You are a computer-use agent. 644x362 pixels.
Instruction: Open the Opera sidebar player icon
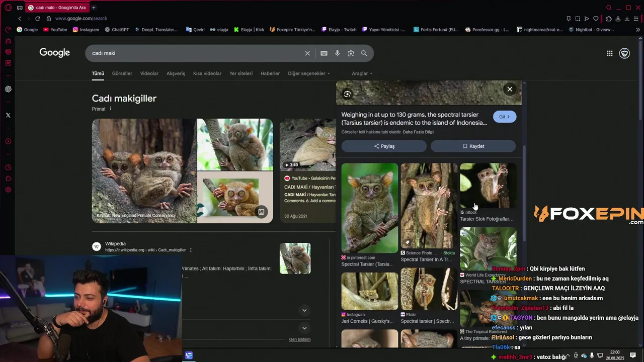click(8, 141)
